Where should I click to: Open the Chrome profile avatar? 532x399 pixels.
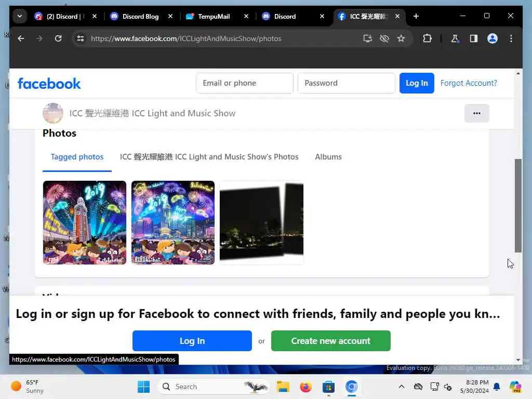coord(493,38)
